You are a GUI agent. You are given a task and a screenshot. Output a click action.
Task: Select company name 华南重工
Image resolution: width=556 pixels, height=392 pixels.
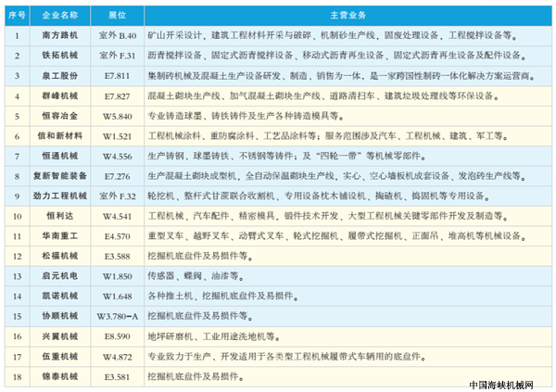pyautogui.click(x=60, y=236)
